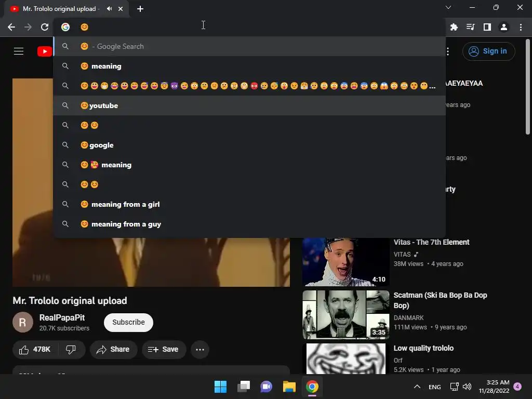
Task: Open the Extensions puzzle icon
Action: [454, 27]
